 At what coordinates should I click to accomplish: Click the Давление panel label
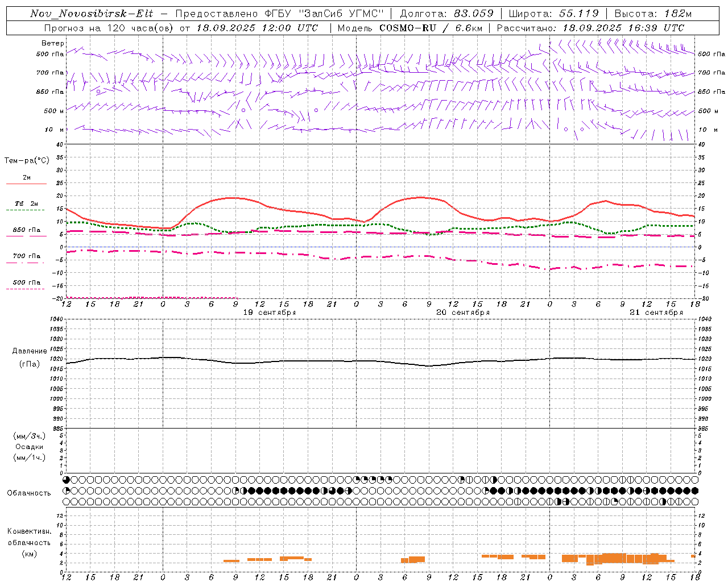click(30, 351)
